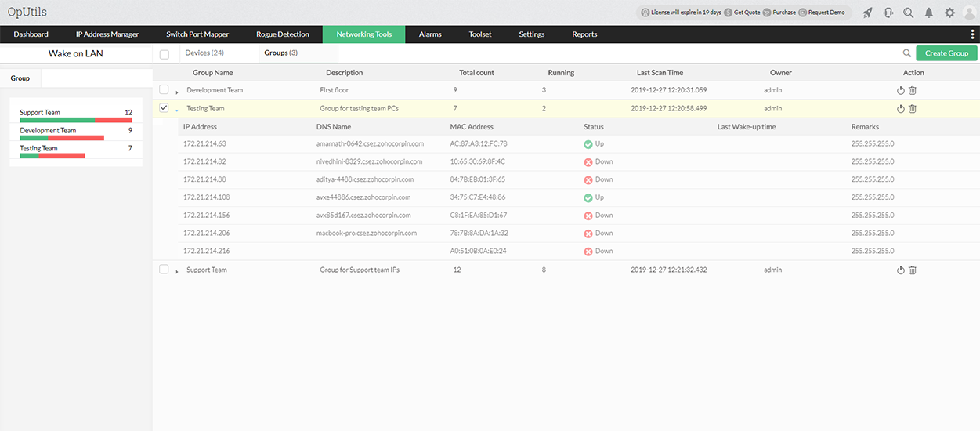Delete the Support Team group
This screenshot has height=431, width=980.
pyautogui.click(x=913, y=270)
